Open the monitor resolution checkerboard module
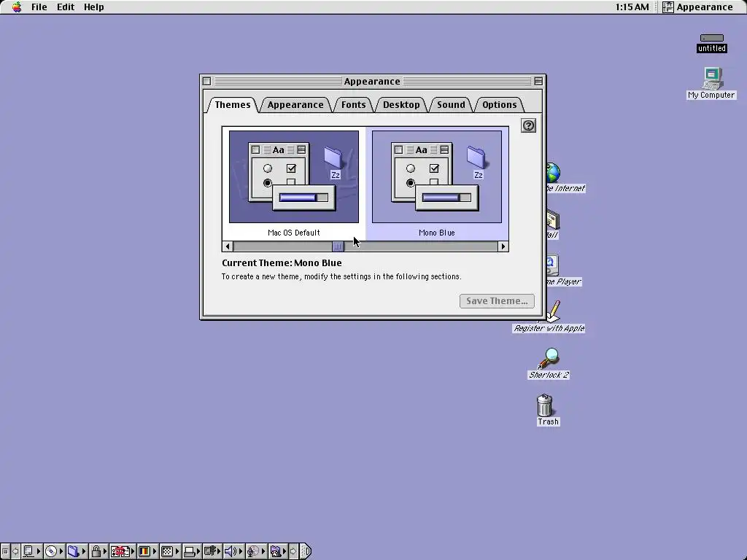Viewport: 747px width, 560px height. click(x=170, y=551)
